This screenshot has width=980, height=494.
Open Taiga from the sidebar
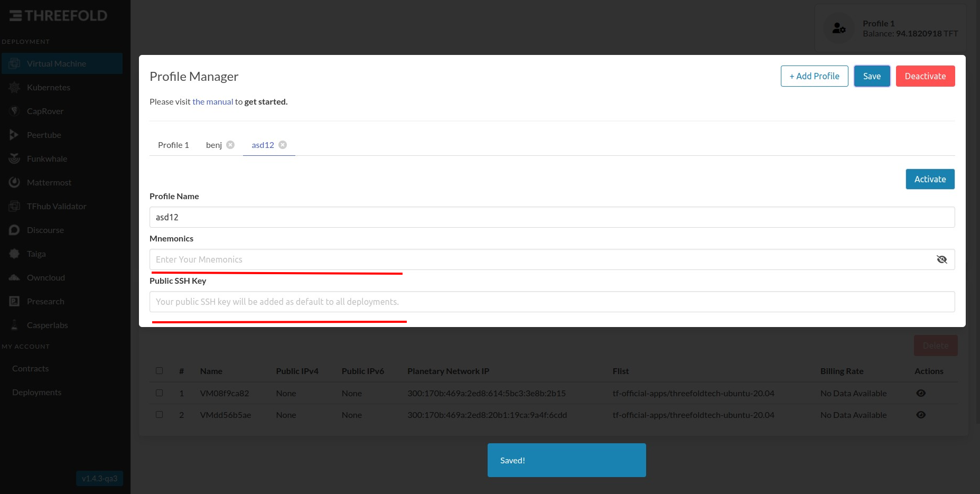pyautogui.click(x=14, y=254)
